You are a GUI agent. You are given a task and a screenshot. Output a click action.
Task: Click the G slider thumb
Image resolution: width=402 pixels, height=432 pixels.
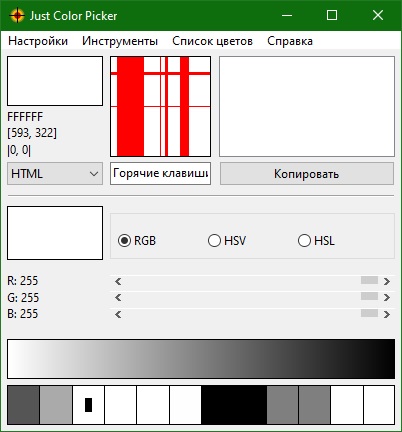[x=369, y=296]
